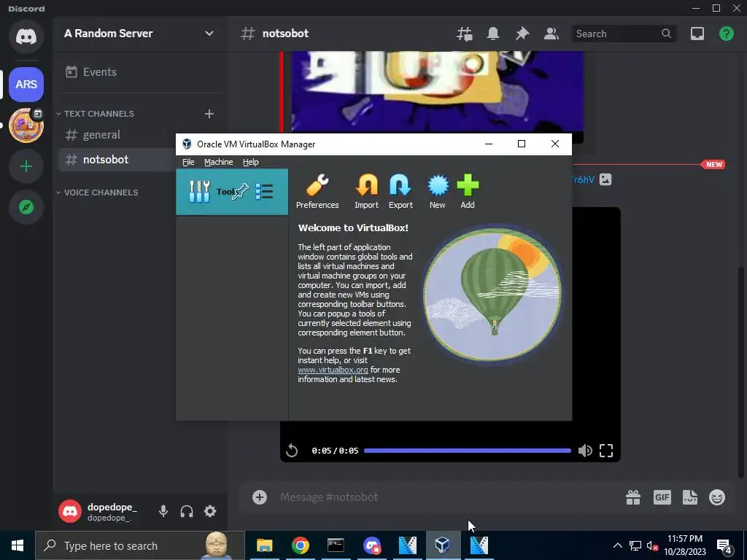The height and width of the screenshot is (560, 747).
Task: Open the dopedope_ user profile panel
Action: pos(100,511)
